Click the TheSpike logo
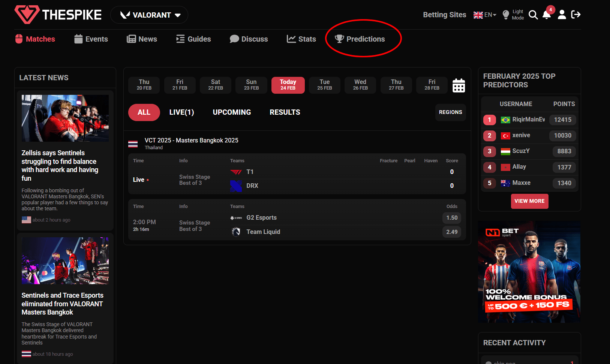 pyautogui.click(x=58, y=15)
